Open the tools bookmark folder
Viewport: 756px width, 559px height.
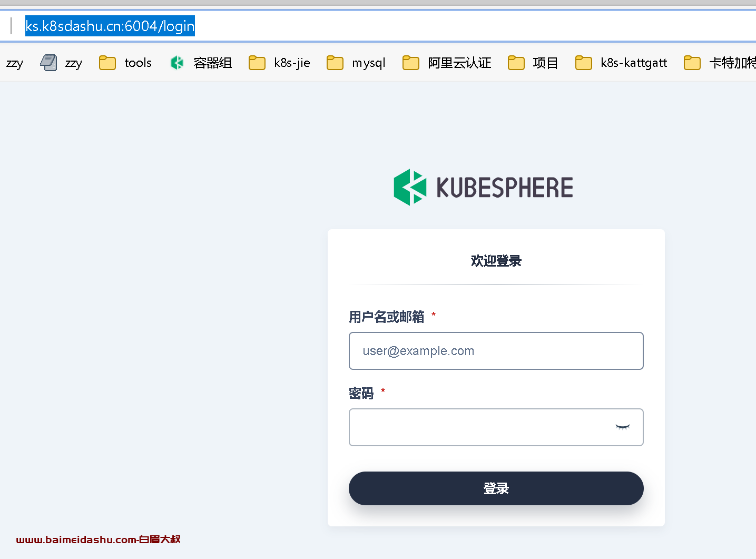(x=125, y=63)
